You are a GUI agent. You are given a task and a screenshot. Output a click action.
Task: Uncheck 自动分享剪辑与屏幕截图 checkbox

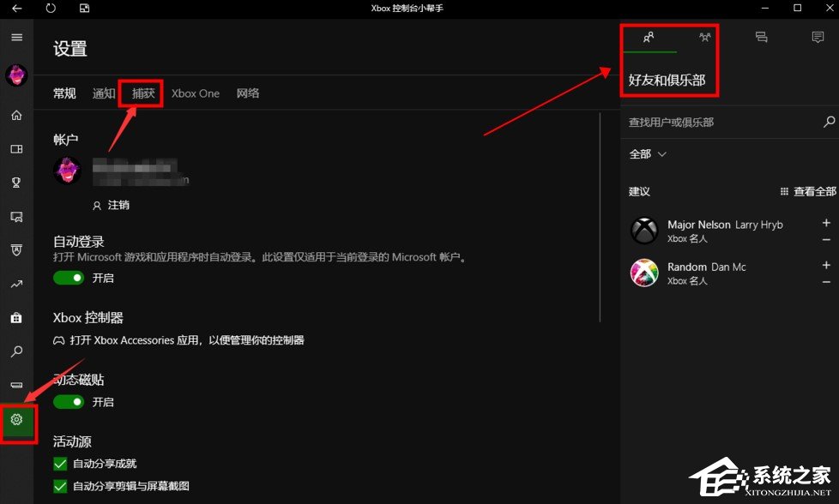pyautogui.click(x=59, y=484)
